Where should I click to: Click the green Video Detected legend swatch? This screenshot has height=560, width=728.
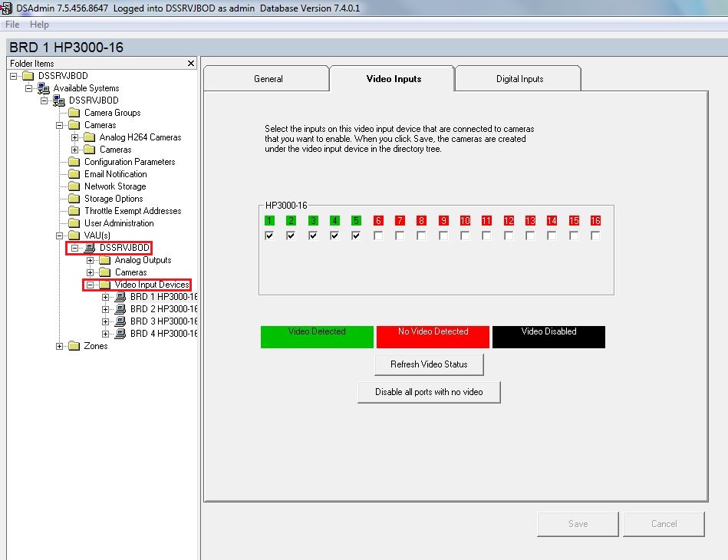(x=316, y=336)
